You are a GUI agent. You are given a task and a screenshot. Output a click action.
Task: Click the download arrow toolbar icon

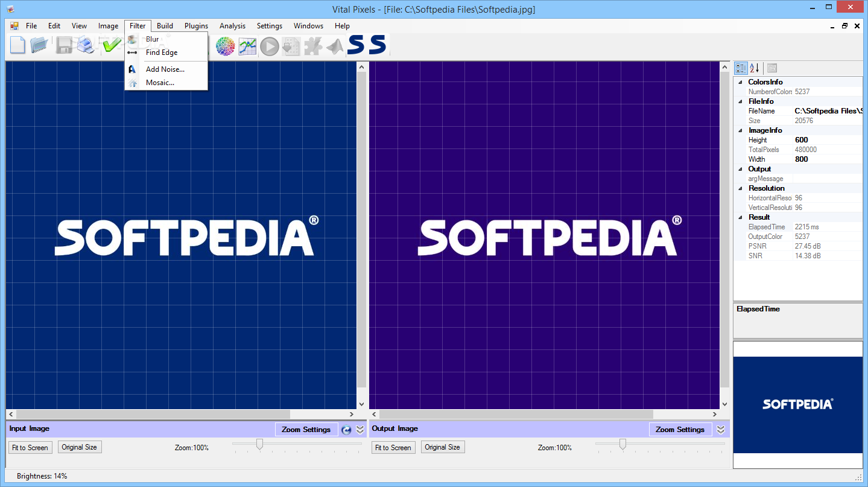pyautogui.click(x=291, y=46)
